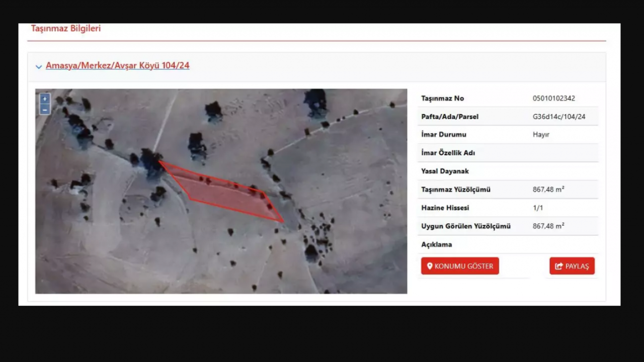Zoom in on the parcel map
Viewport: 644px width, 362px height.
click(45, 99)
